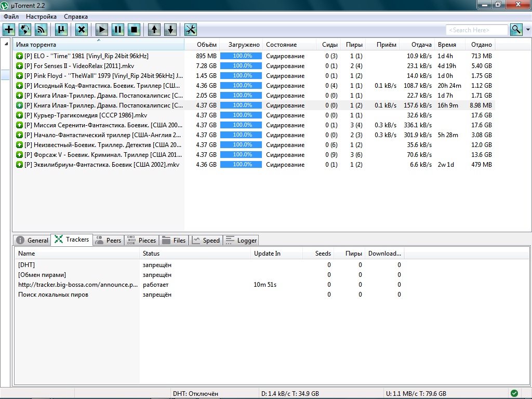The height and width of the screenshot is (399, 532).
Task: Switch to the Files tab
Action: 174,240
